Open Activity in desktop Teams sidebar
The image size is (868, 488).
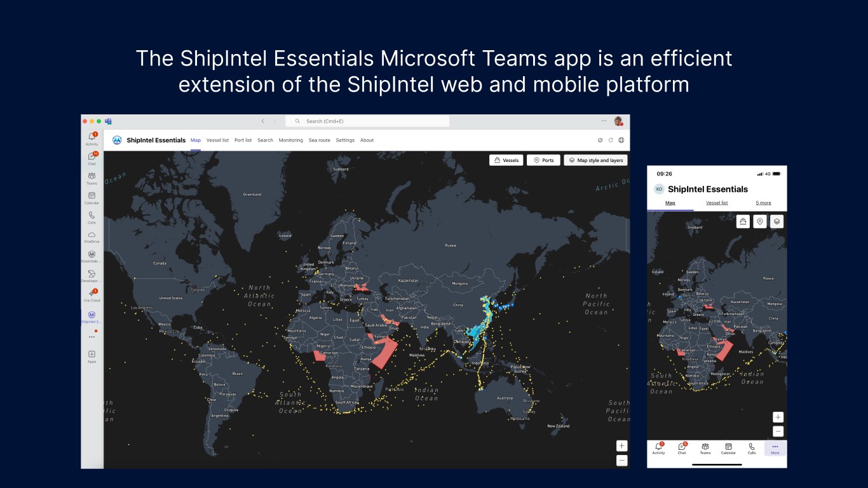pos(92,139)
